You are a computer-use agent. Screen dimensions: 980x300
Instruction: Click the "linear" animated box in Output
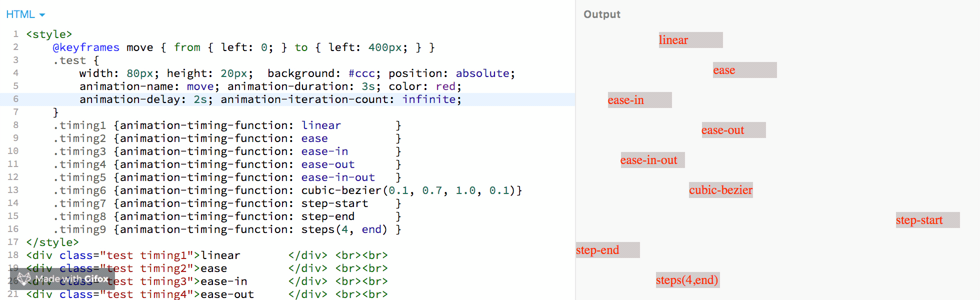tap(690, 40)
